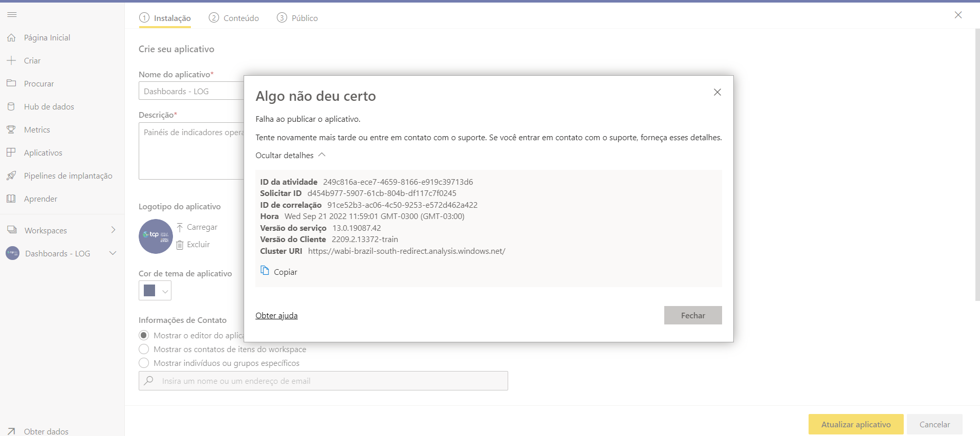Image resolution: width=980 pixels, height=436 pixels.
Task: Open Hub de dados database icon
Action: pos(11,106)
